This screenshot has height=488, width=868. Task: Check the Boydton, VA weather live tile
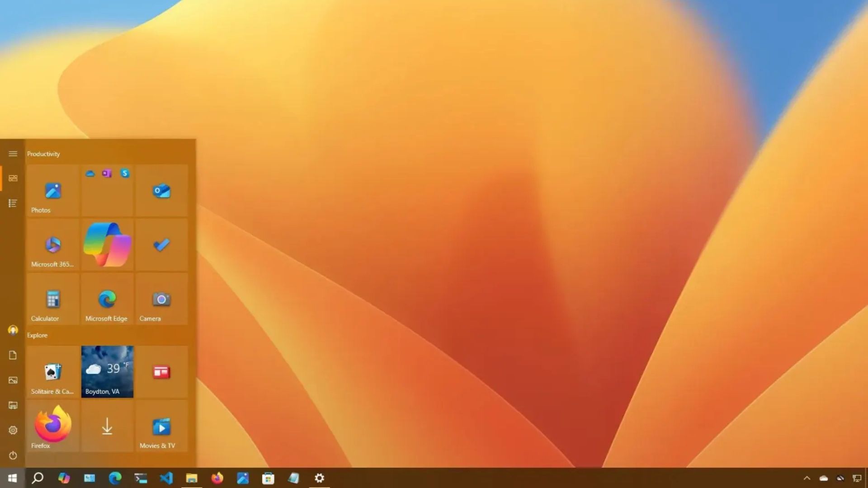107,371
